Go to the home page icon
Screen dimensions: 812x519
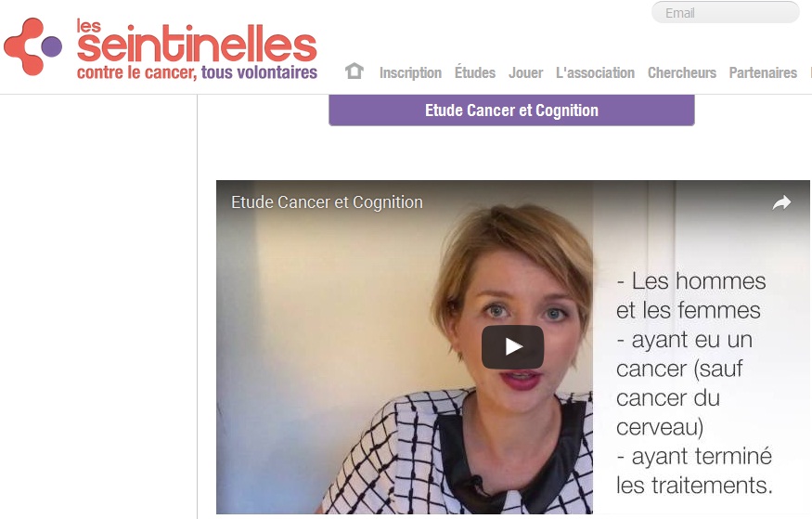[354, 71]
